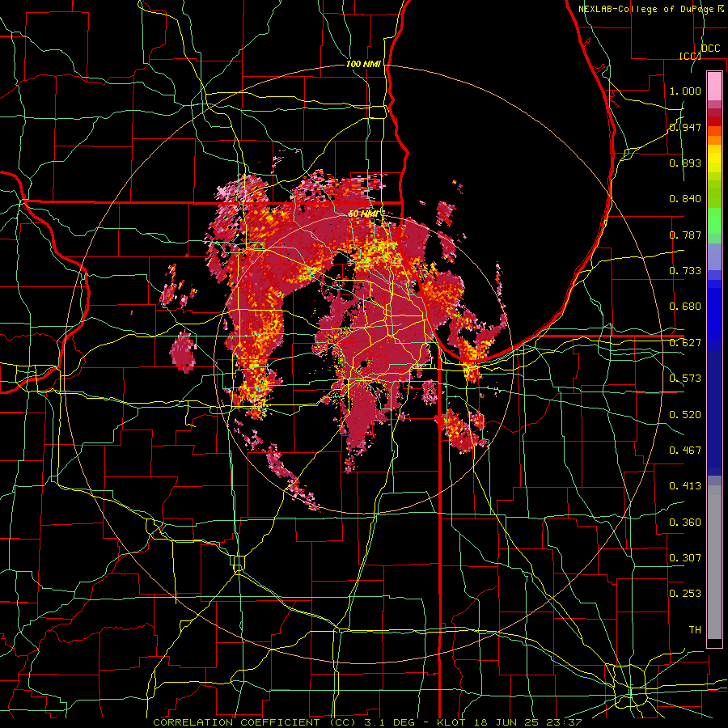728x728 pixels.
Task: Click the 0.787 legend value
Action: 685,235
